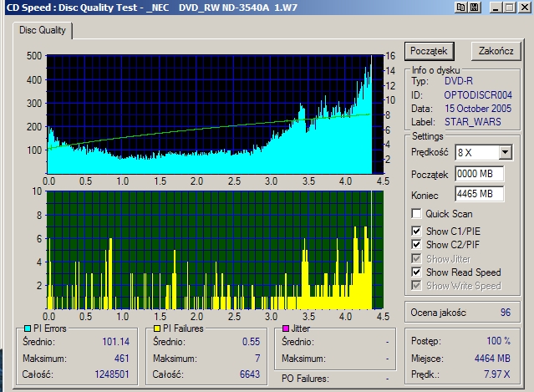Screen dimensions: 534x392
Task: Click the save floppy disk icon
Action: 475,8
